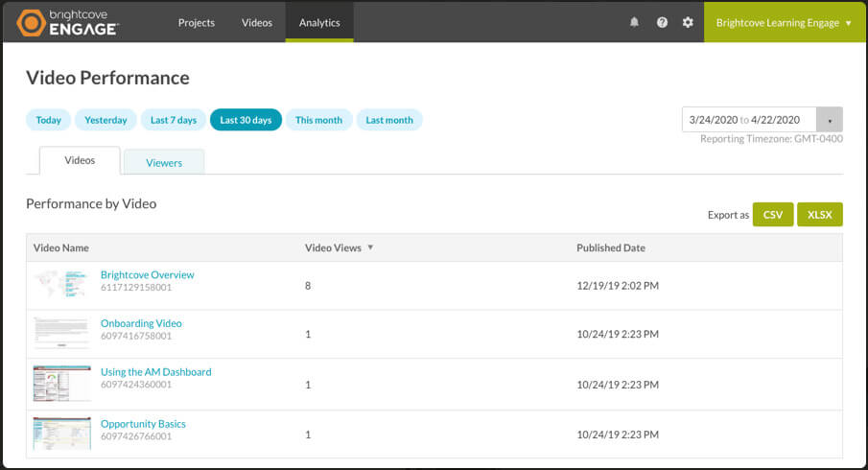Filter by Today
The width and height of the screenshot is (868, 470).
(48, 120)
